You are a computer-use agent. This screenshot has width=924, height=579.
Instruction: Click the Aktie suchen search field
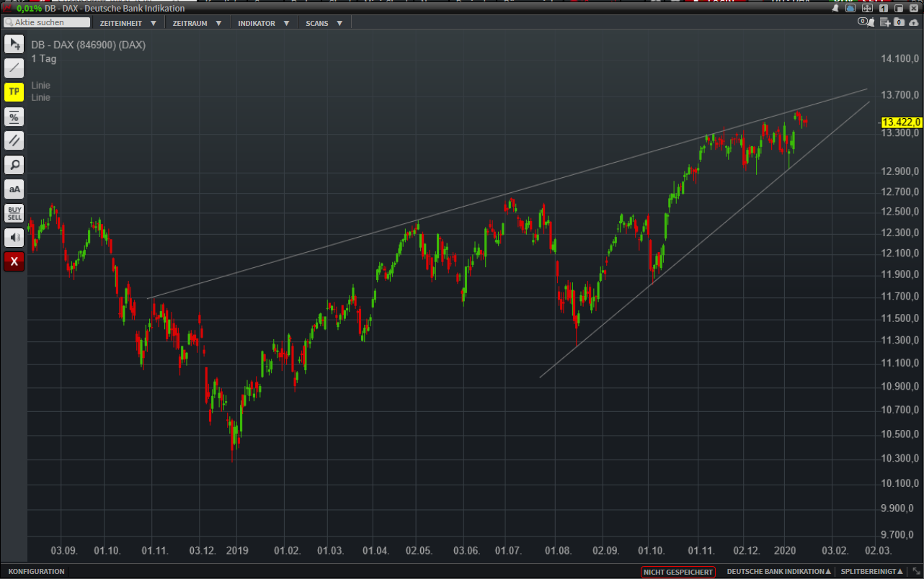point(48,23)
